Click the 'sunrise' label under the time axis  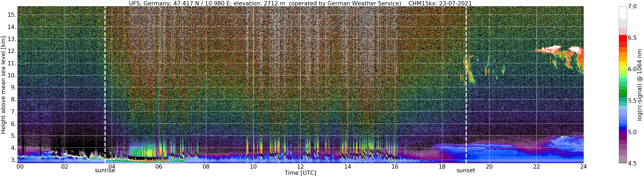click(x=105, y=171)
